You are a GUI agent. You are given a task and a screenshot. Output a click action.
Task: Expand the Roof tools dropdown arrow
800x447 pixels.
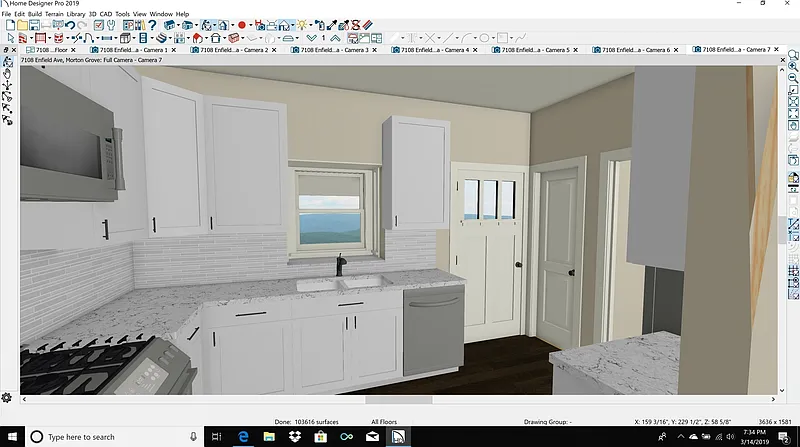click(x=206, y=38)
